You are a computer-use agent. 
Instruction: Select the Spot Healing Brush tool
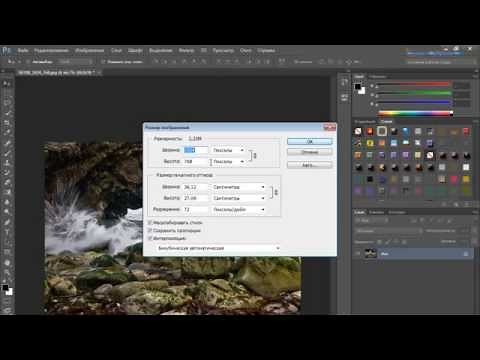7,144
